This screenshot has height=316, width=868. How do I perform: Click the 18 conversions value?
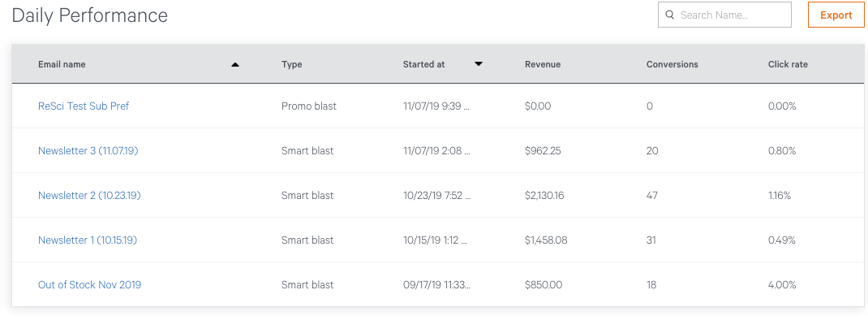651,285
